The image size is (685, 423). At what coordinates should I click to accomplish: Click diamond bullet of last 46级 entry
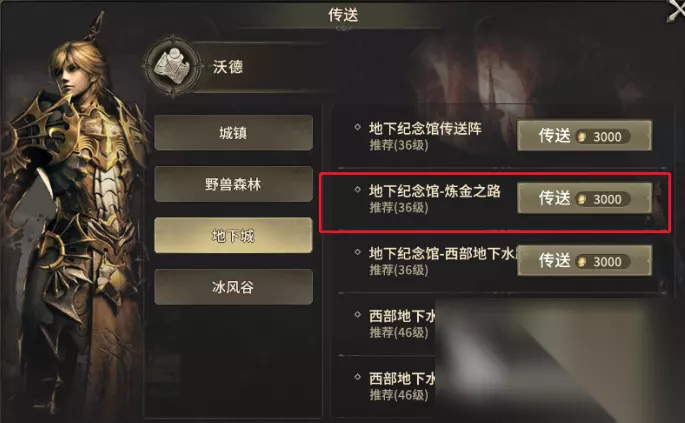357,377
